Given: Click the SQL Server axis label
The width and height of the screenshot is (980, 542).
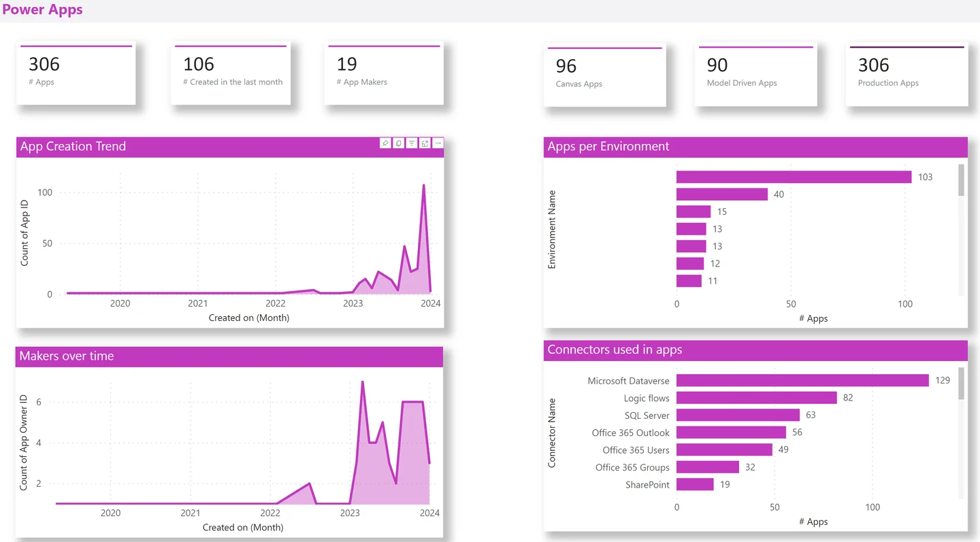Looking at the screenshot, I should pyautogui.click(x=647, y=416).
